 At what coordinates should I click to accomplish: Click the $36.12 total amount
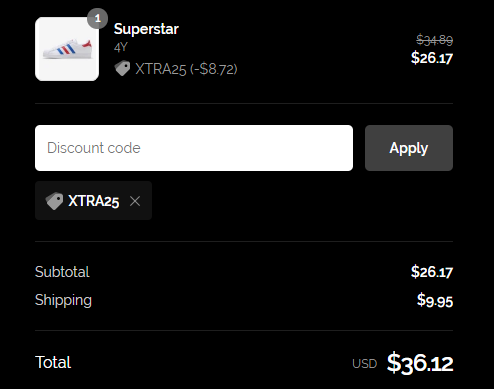420,363
